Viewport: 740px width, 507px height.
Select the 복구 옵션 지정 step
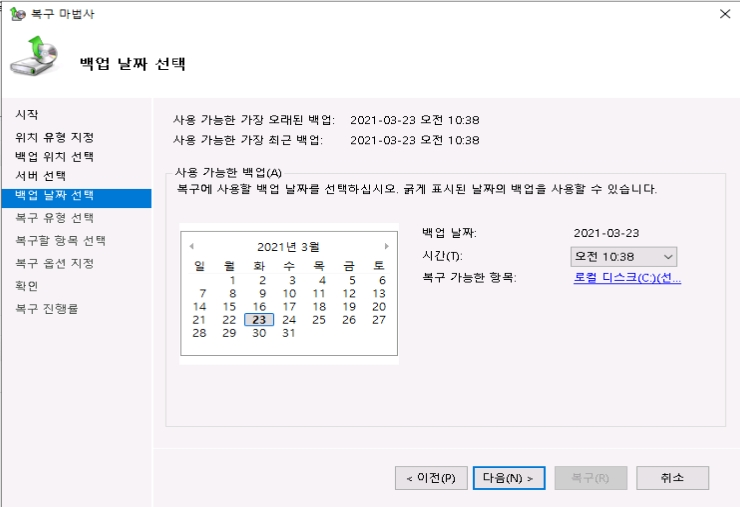coord(54,263)
